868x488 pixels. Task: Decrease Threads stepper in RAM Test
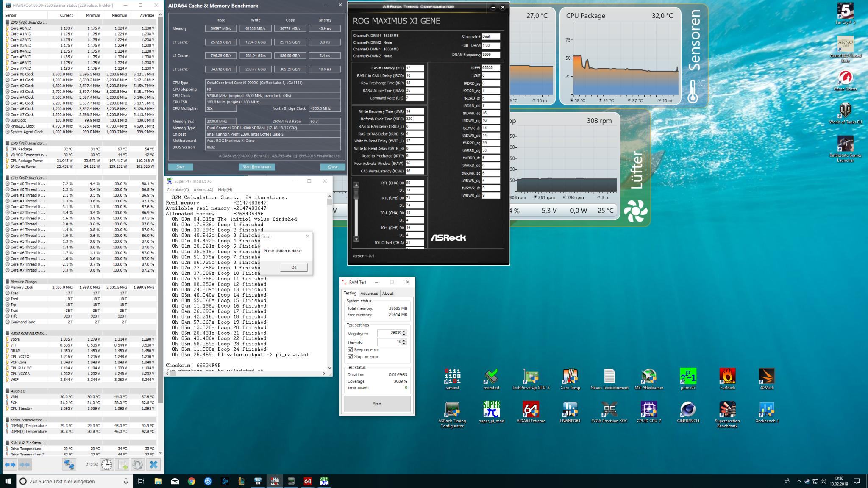point(404,344)
